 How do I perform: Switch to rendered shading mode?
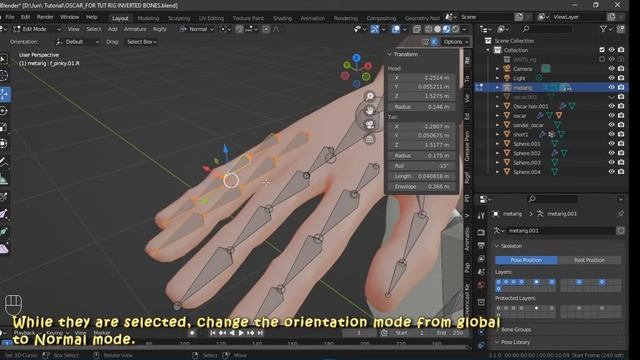pyautogui.click(x=456, y=29)
